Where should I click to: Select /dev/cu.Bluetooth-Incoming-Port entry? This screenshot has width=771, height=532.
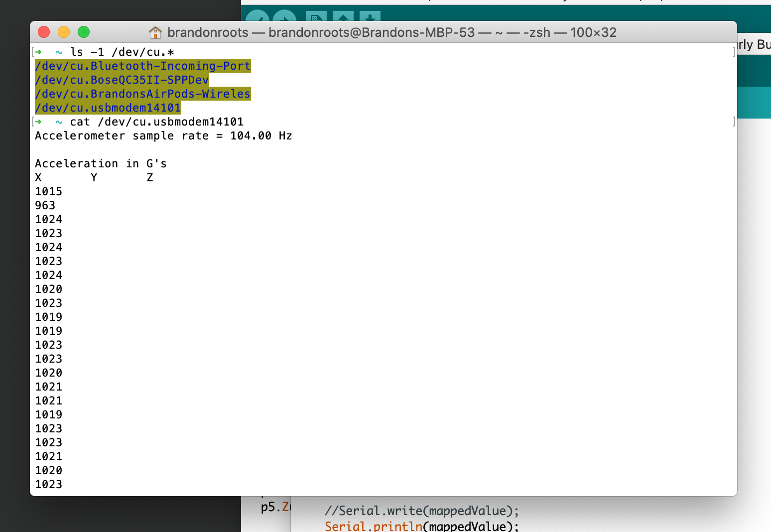point(142,66)
